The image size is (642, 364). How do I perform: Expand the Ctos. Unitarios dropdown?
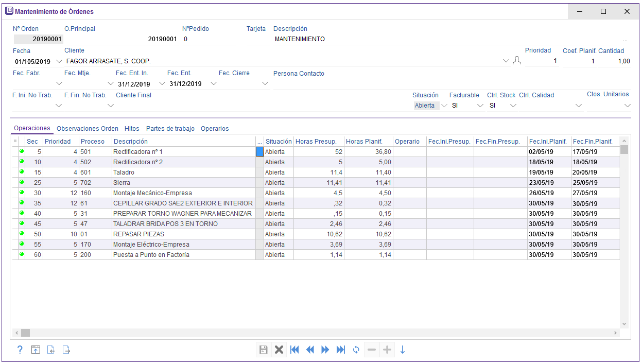627,106
